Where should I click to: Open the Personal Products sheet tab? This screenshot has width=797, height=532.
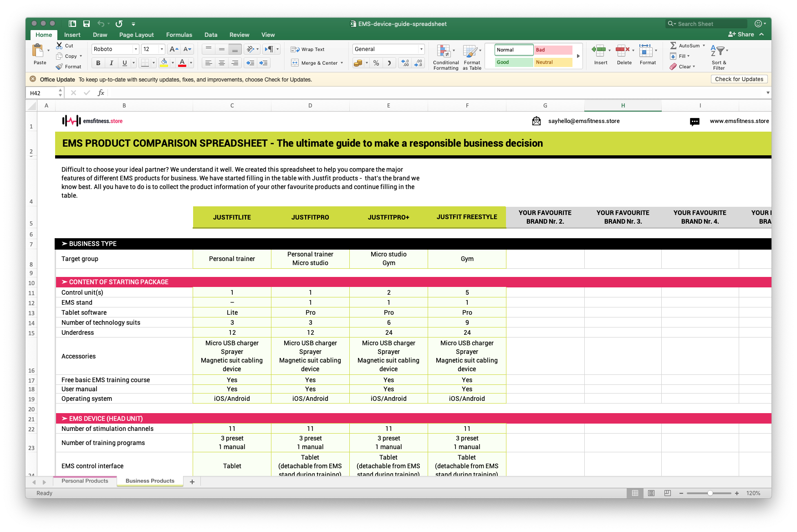[85, 481]
